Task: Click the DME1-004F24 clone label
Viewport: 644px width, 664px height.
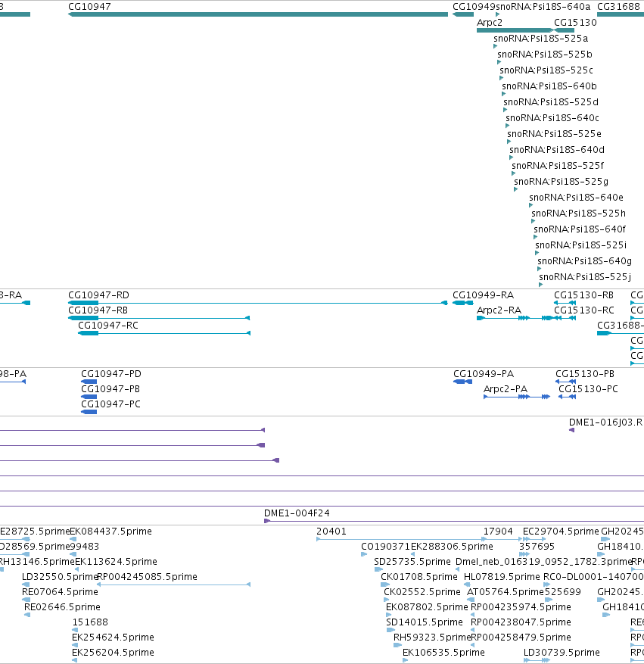Action: click(297, 513)
